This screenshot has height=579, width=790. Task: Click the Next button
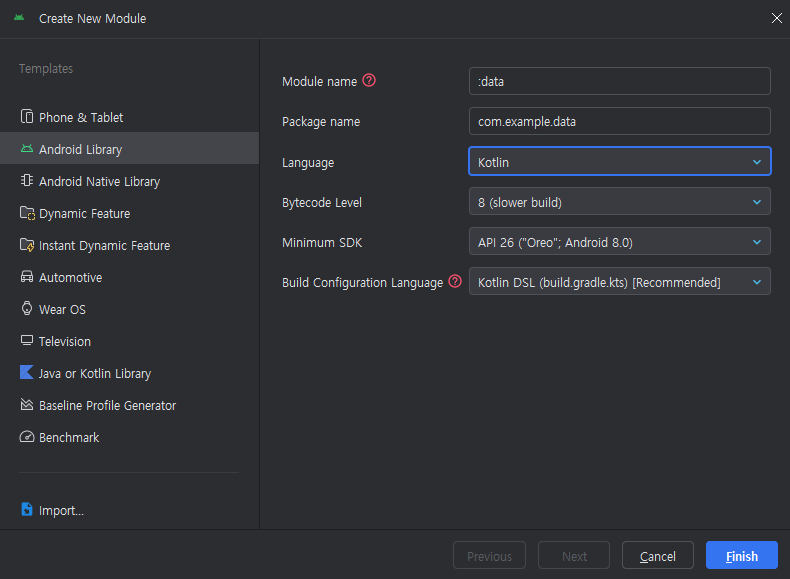pos(574,555)
